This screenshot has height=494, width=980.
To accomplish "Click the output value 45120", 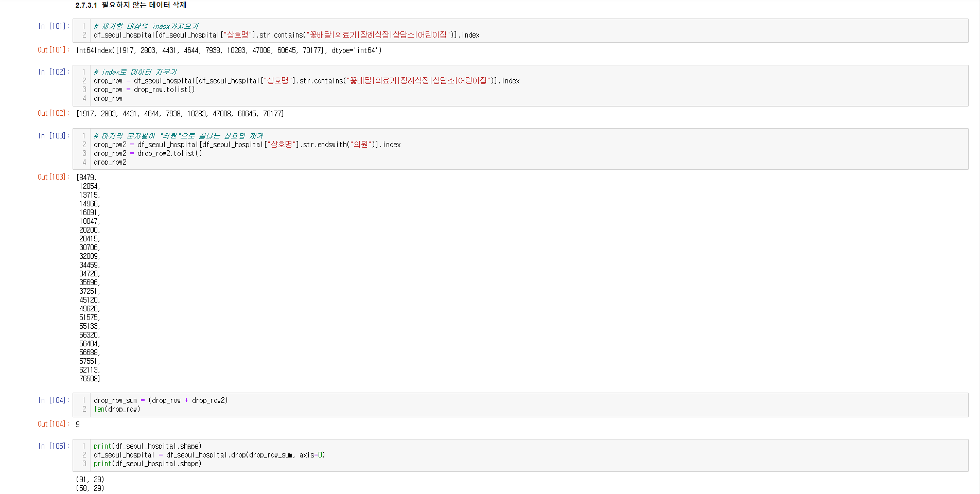I will tap(90, 300).
